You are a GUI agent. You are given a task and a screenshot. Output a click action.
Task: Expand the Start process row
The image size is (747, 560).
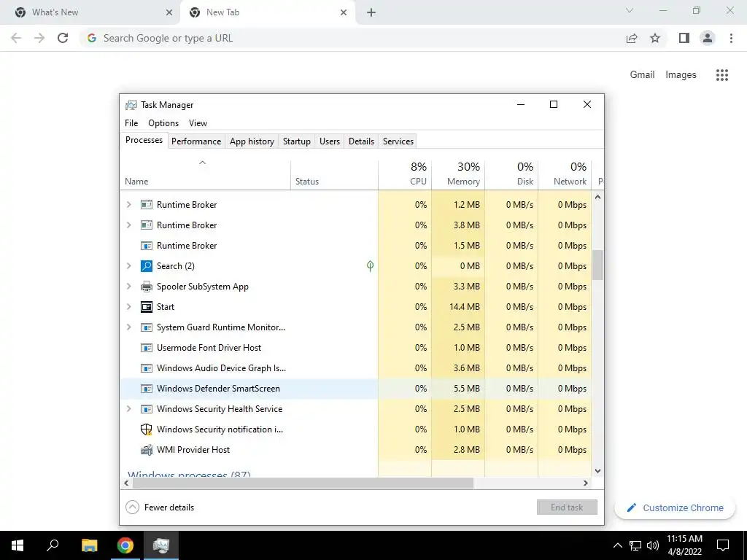pyautogui.click(x=128, y=307)
